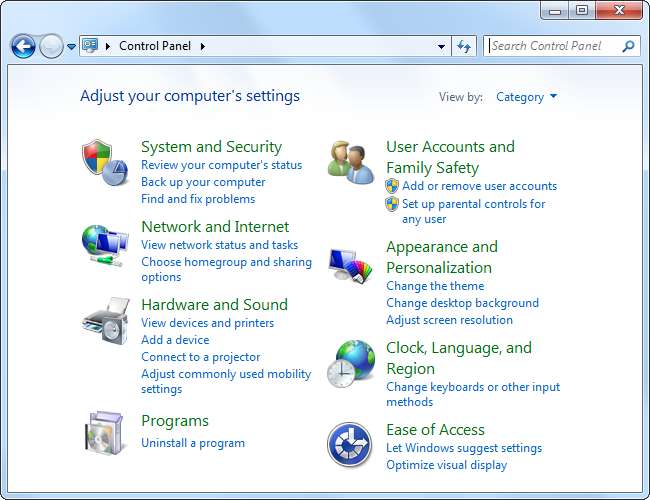
Task: Open Network and Internet category
Action: click(x=215, y=227)
